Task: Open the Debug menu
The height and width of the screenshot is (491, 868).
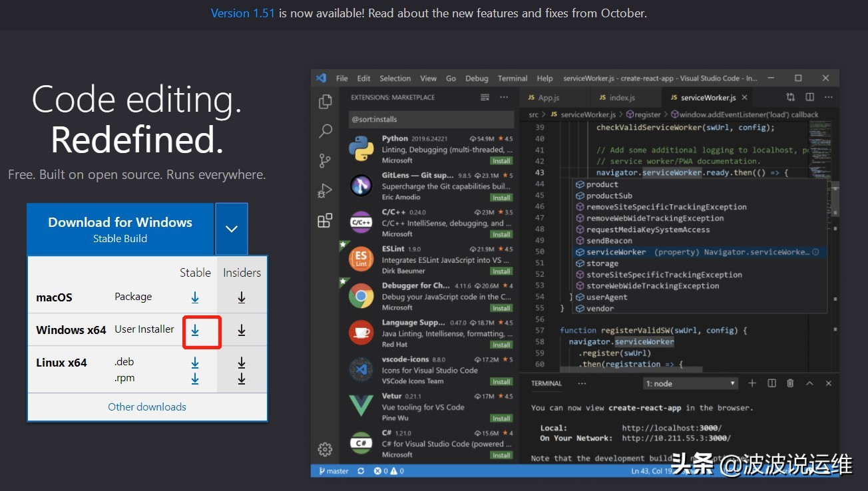Action: pyautogui.click(x=477, y=78)
